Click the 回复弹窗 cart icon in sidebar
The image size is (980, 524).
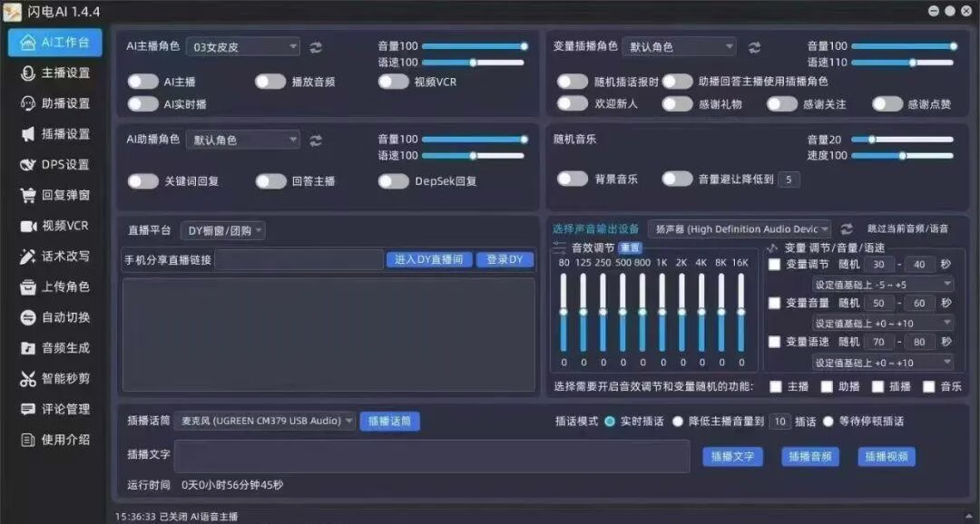click(27, 195)
